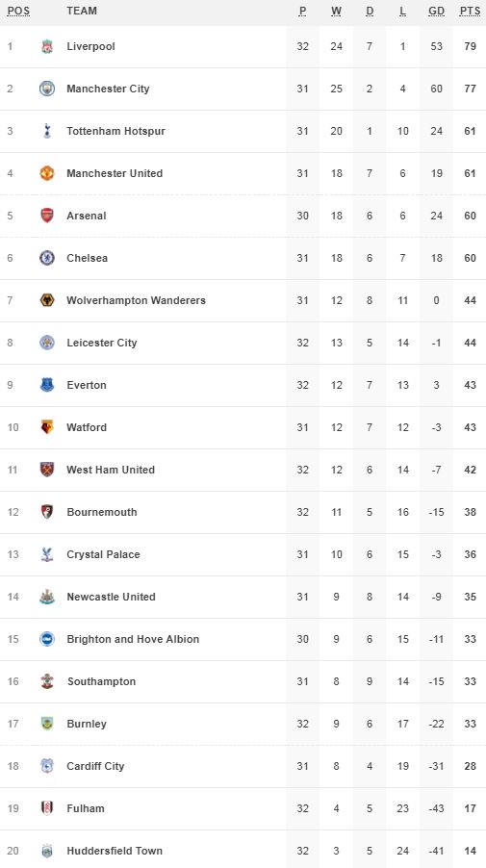The width and height of the screenshot is (486, 868).
Task: Open the Newcastle United team link
Action: [111, 597]
